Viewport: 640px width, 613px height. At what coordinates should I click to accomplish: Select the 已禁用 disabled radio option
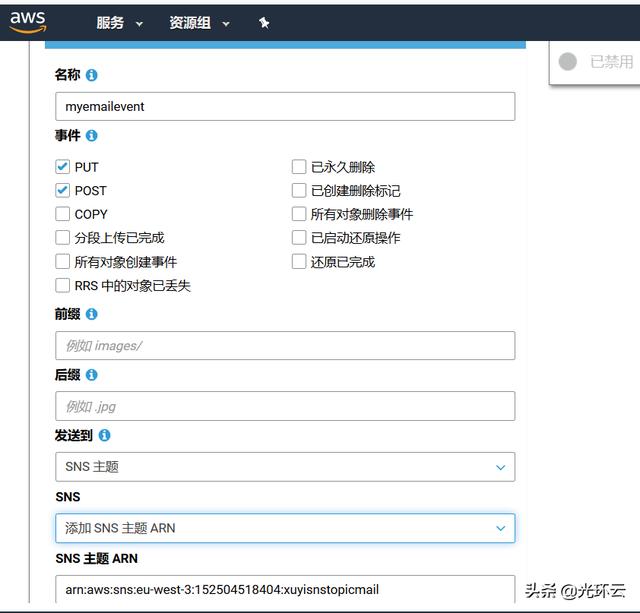(x=567, y=62)
